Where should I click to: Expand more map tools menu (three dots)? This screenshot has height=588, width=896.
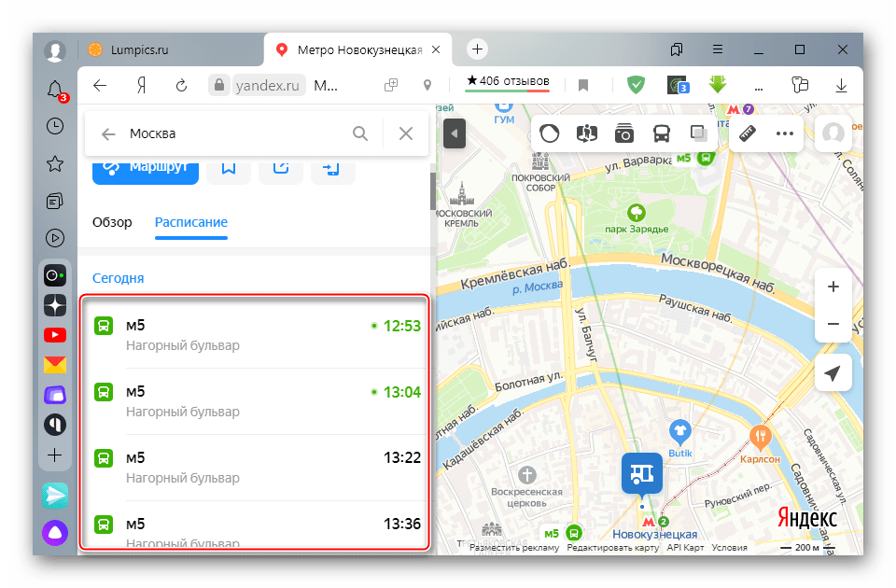784,133
